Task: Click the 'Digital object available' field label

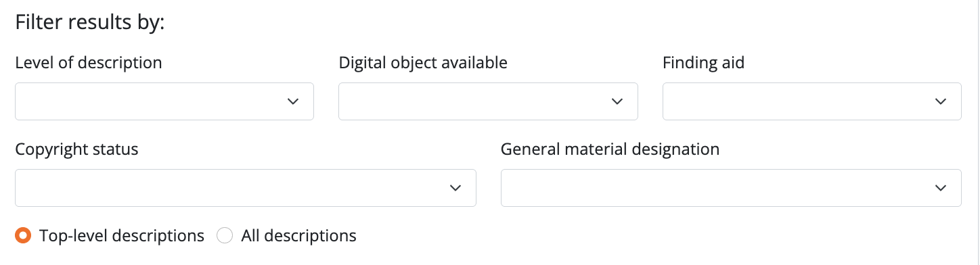Action: point(423,63)
